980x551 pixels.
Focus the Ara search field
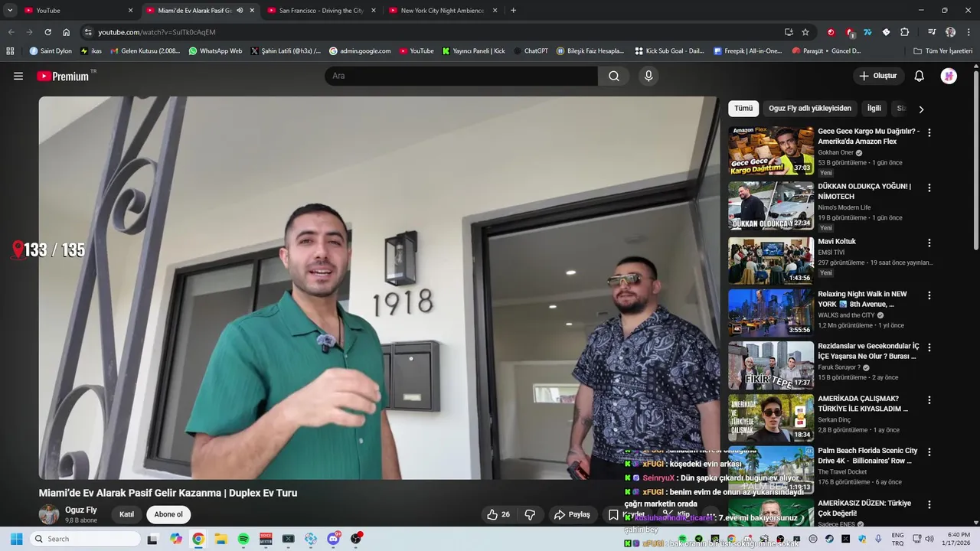pos(461,76)
